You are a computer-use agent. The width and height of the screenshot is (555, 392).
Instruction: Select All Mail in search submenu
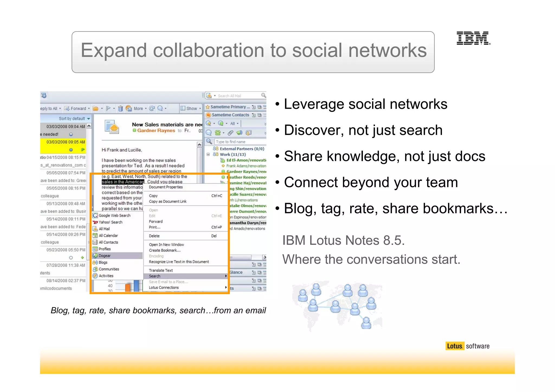117,229
